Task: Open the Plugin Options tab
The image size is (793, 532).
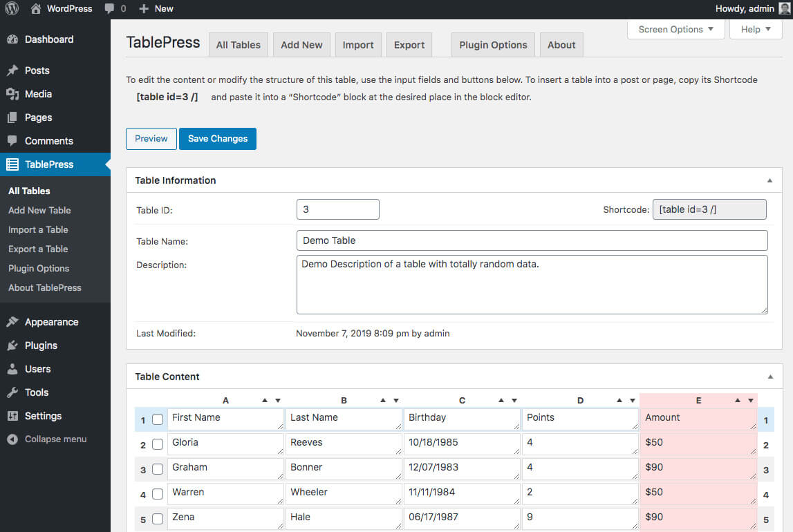Action: (493, 45)
